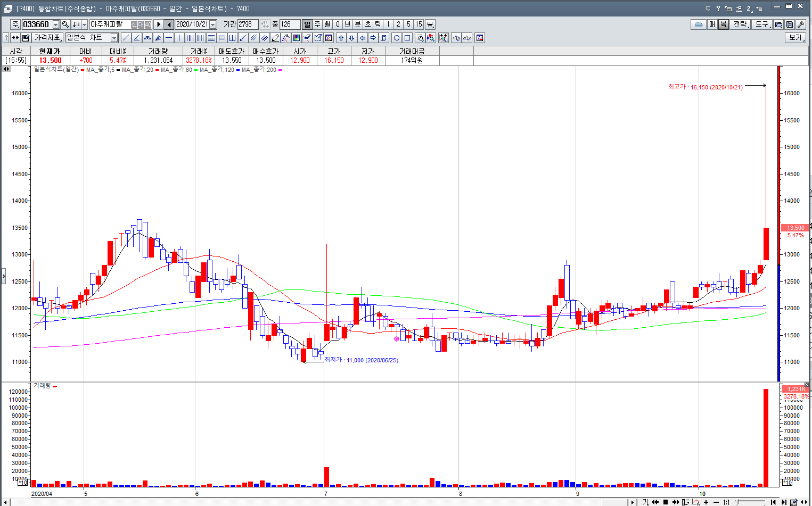Select the 2 interval button
The height and width of the screenshot is (506, 812).
coord(398,24)
